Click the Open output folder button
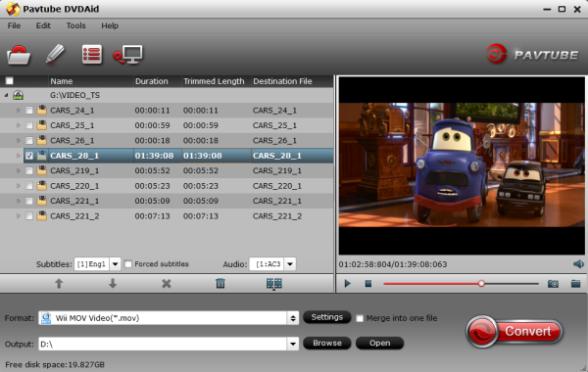Viewport: 588px width, 372px height. 379,343
